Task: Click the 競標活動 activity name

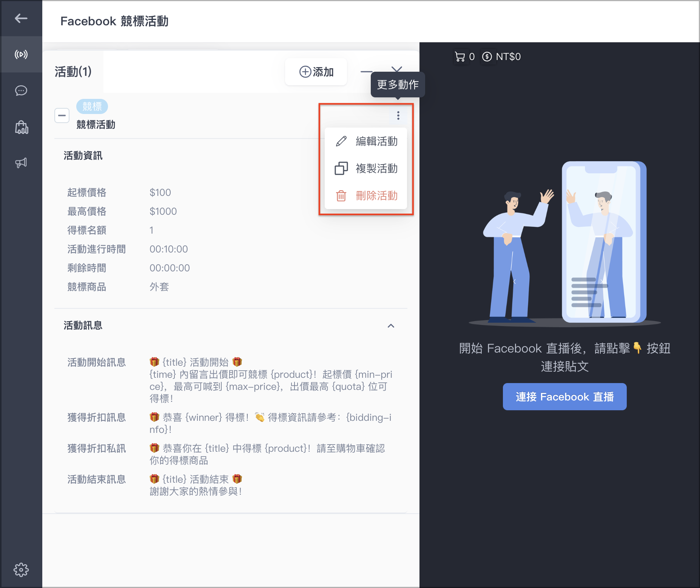Action: [96, 125]
